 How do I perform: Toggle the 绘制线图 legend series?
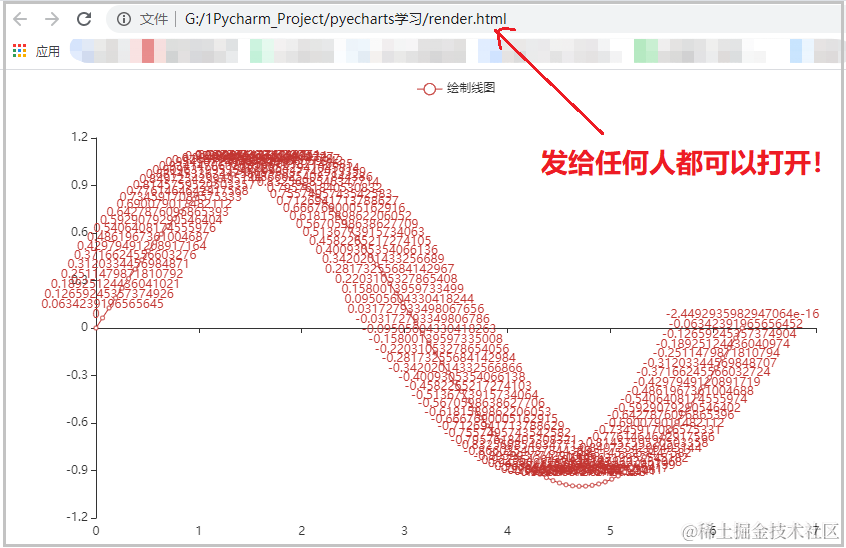click(x=456, y=88)
